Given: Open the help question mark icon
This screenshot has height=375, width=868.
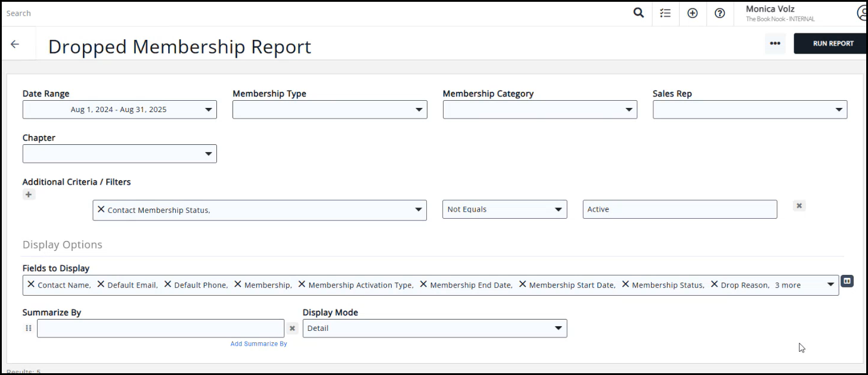Looking at the screenshot, I should click(720, 13).
